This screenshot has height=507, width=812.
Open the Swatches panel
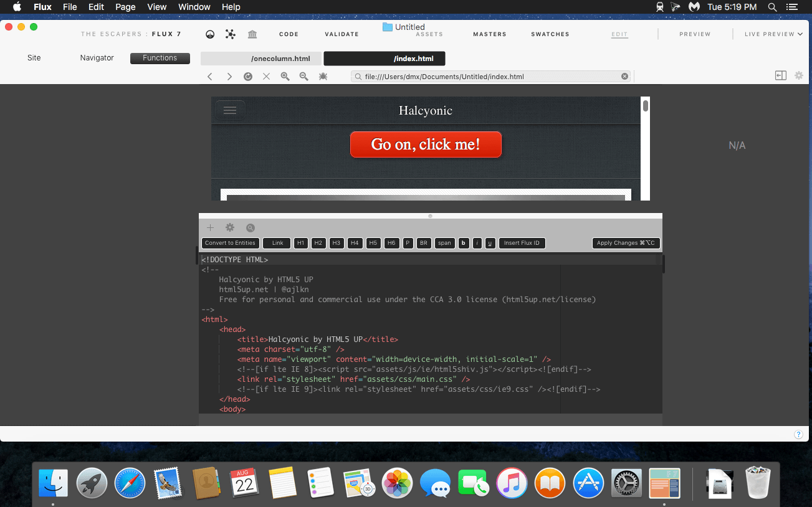[x=550, y=34]
